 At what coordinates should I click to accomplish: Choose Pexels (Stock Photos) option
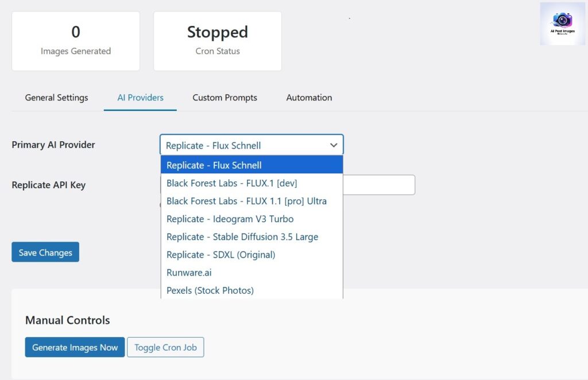(x=252, y=290)
